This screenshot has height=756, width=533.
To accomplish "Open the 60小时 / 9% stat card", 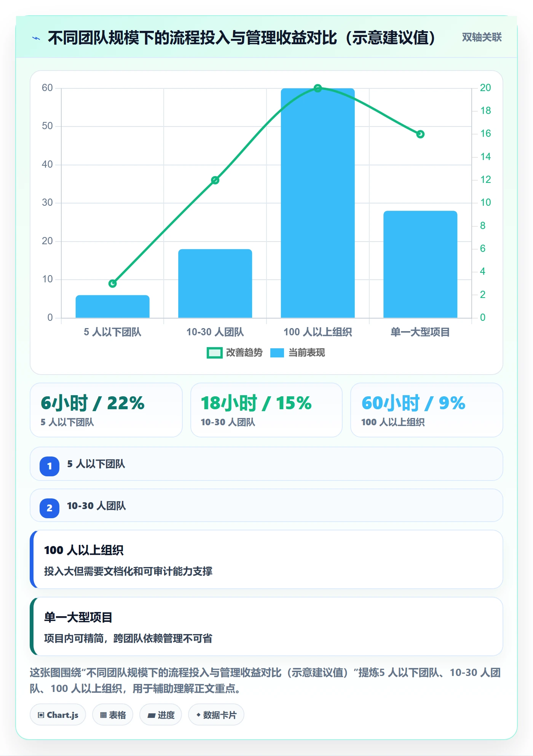I will click(x=427, y=410).
